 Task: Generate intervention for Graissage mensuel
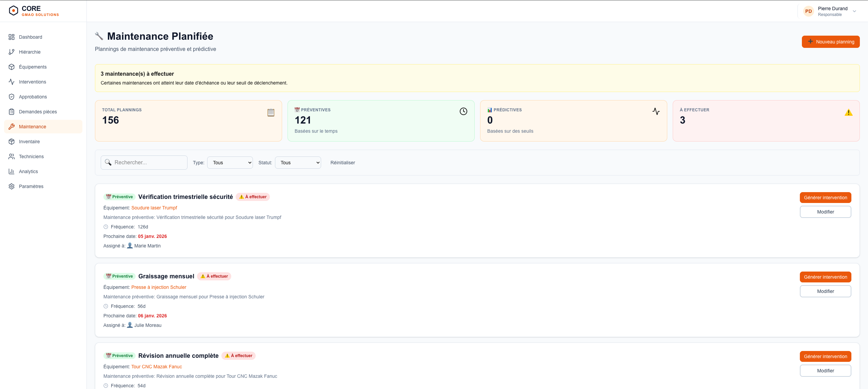point(826,277)
